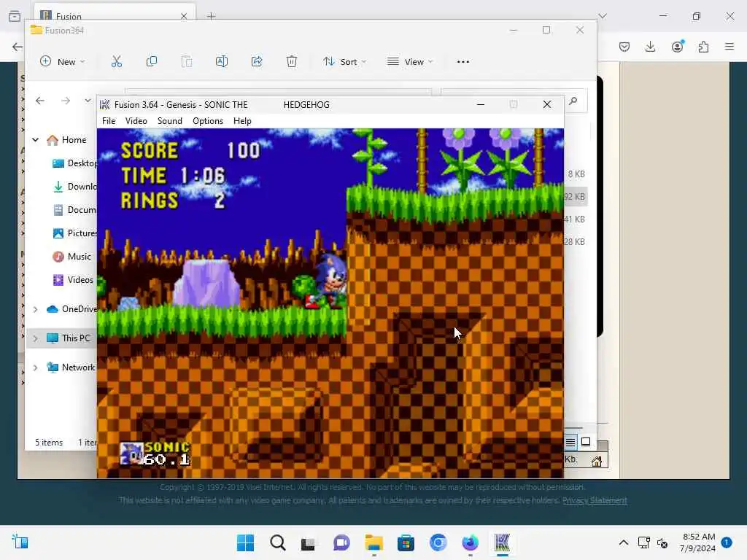Expand the OneDrive tree node

(35, 309)
